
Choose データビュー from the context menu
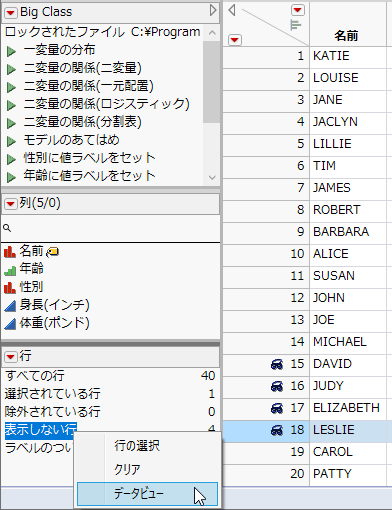147,494
